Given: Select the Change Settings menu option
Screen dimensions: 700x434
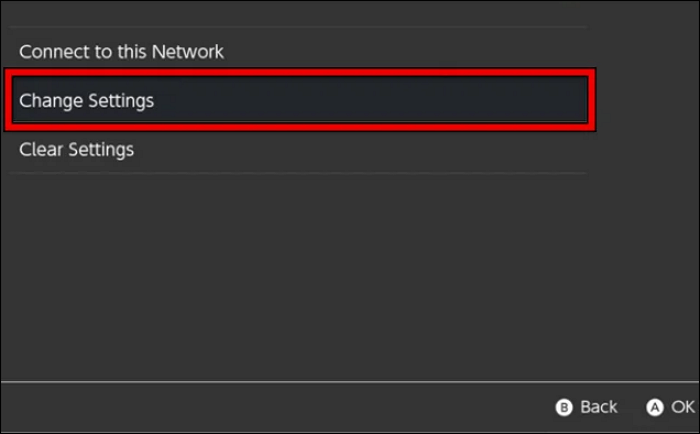Looking at the screenshot, I should [x=300, y=101].
